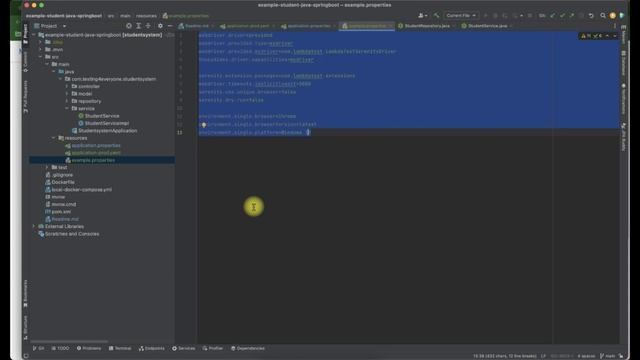Image resolution: width=640 pixels, height=360 pixels.
Task: Click the Build hammer icon
Action: point(436,16)
